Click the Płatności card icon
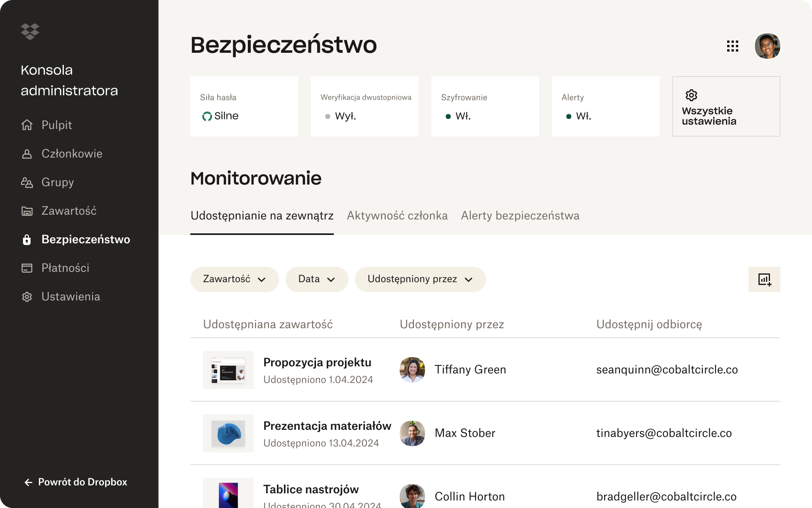The width and height of the screenshot is (812, 508). (x=27, y=268)
